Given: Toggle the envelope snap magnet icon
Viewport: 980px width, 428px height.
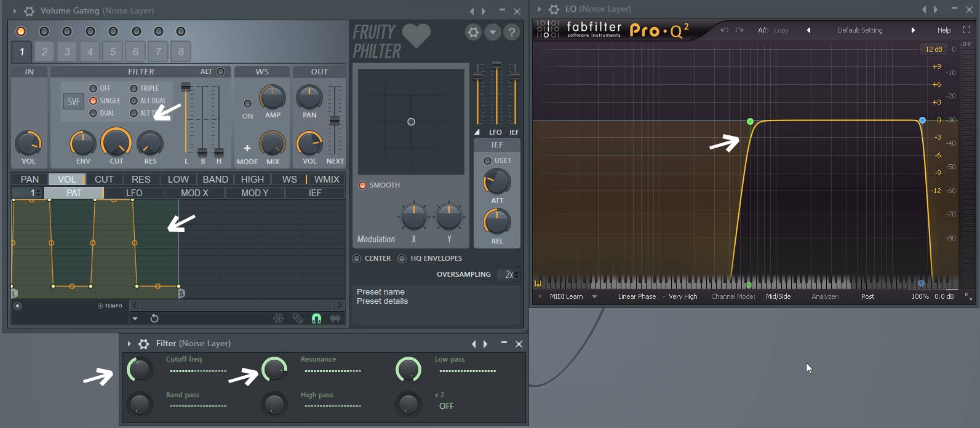Looking at the screenshot, I should (x=316, y=318).
